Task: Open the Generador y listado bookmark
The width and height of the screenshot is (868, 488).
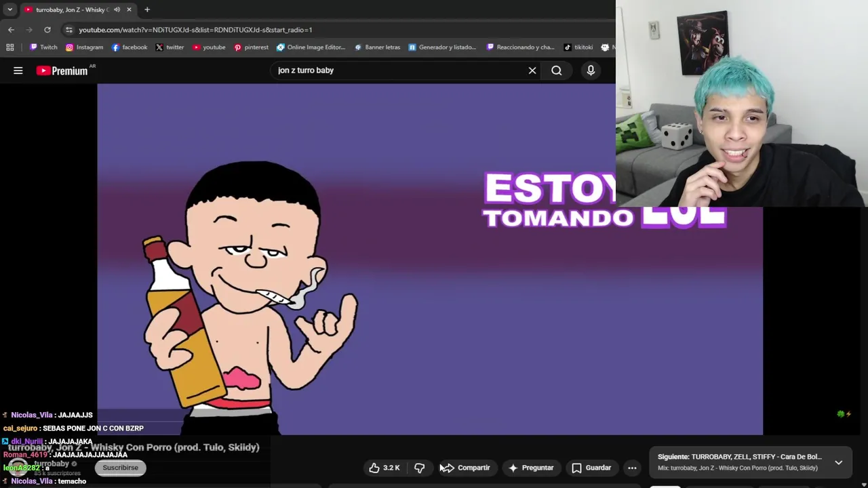Action: click(x=442, y=47)
